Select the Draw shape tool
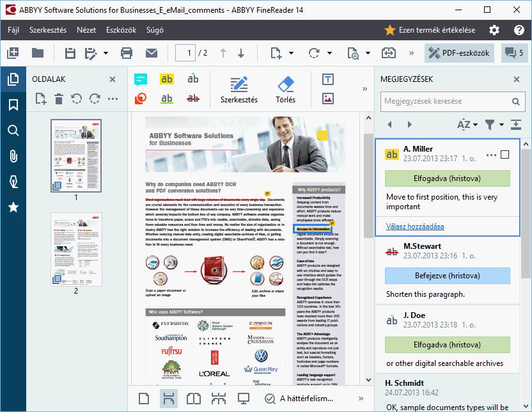Screen dimensions: 532x412 tap(141, 99)
